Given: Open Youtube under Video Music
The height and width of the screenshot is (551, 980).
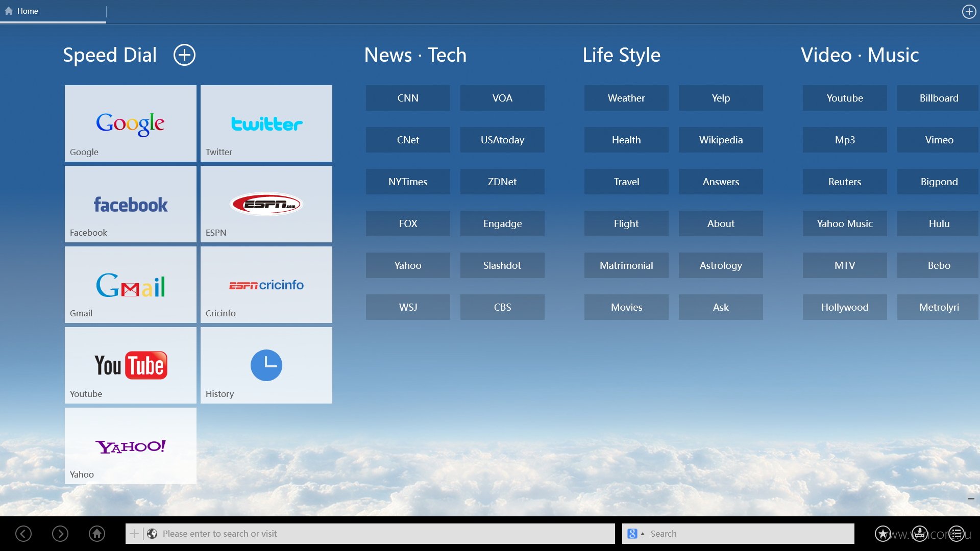Looking at the screenshot, I should coord(845,98).
